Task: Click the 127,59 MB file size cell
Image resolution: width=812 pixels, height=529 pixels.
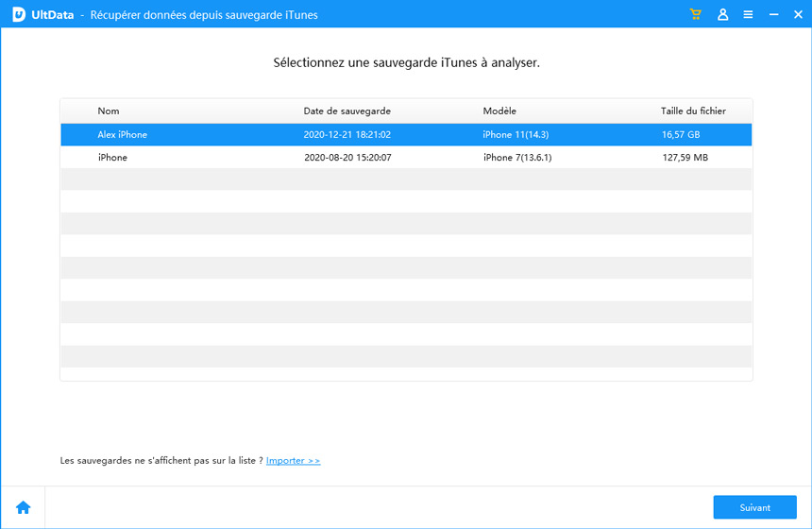Action: [685, 158]
